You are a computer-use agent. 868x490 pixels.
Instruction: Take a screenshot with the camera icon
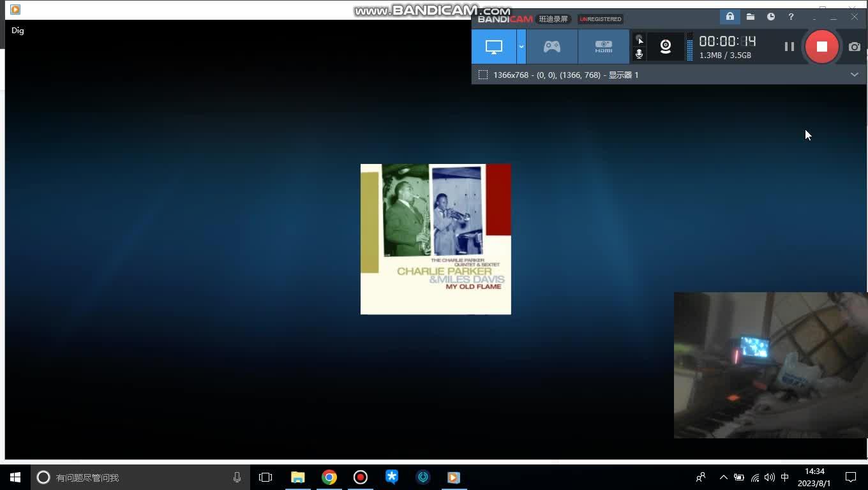coord(855,47)
